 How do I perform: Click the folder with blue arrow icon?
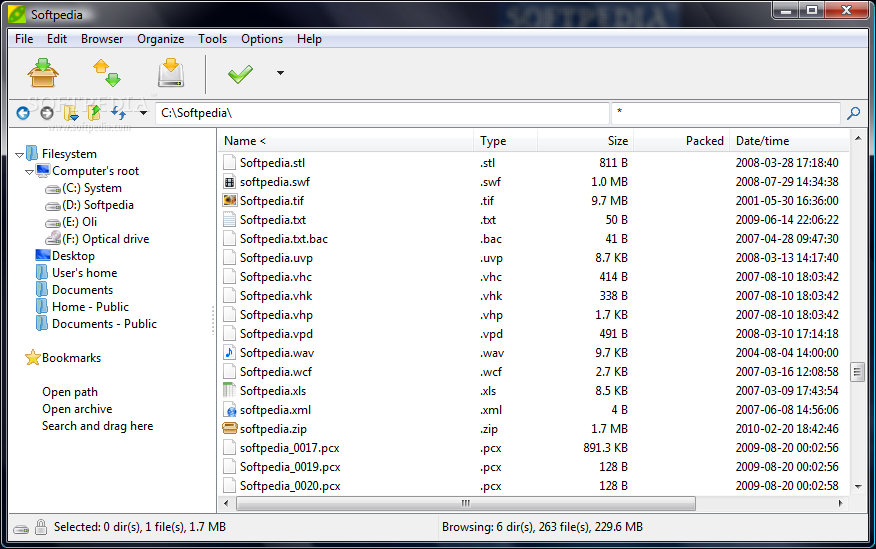[71, 113]
